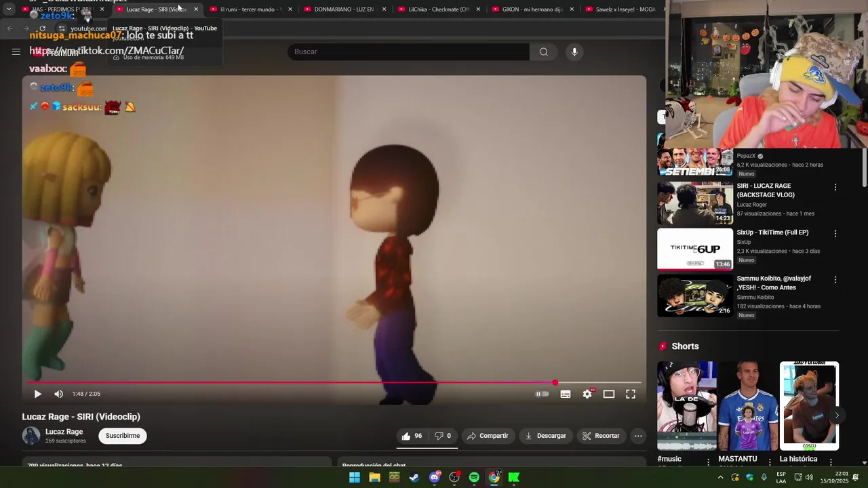The height and width of the screenshot is (488, 868).
Task: Subscribe with the Suscribirme button
Action: [123, 436]
